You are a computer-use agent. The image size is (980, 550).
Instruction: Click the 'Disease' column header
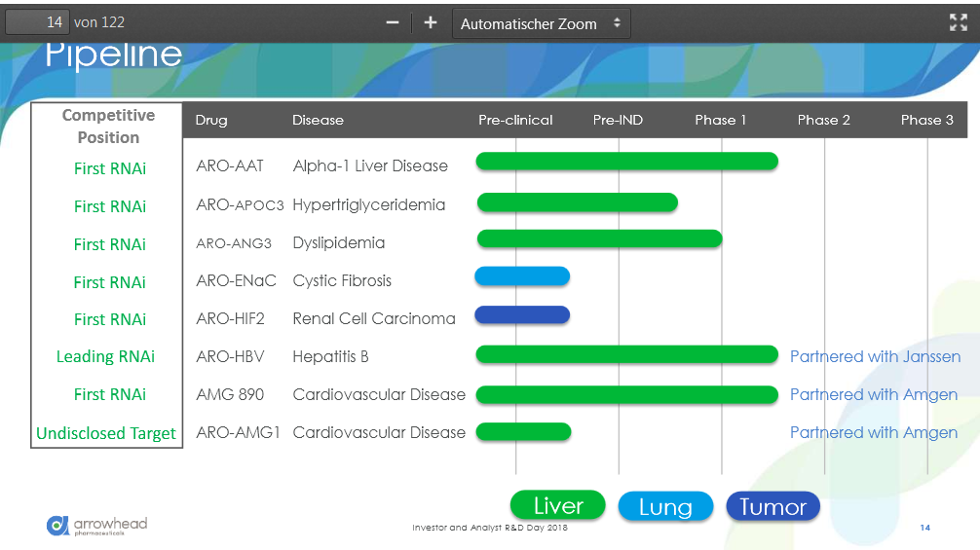coord(318,120)
